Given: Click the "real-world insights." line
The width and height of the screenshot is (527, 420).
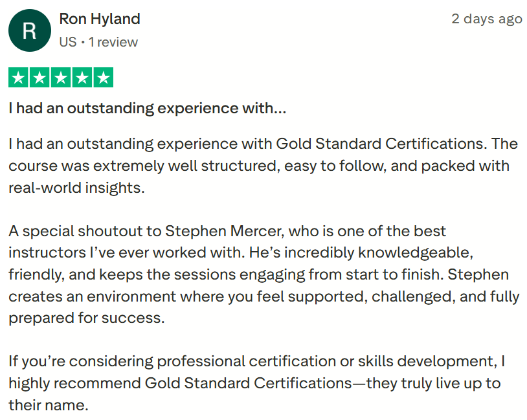Looking at the screenshot, I should 76,188.
